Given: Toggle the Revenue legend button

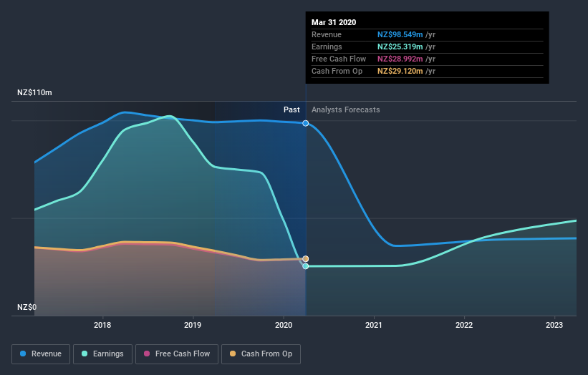Looking at the screenshot, I should pyautogui.click(x=41, y=354).
